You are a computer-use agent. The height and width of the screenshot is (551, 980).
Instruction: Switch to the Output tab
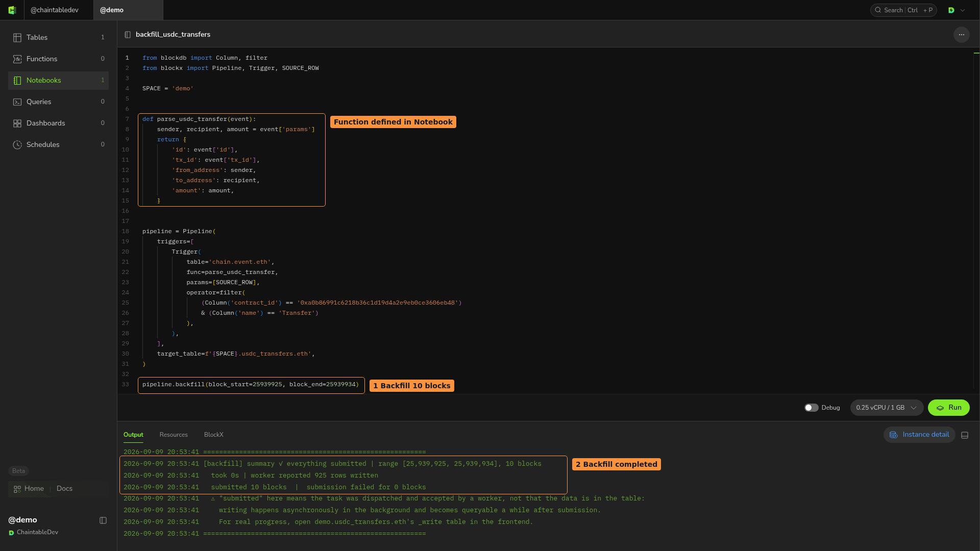tap(133, 435)
